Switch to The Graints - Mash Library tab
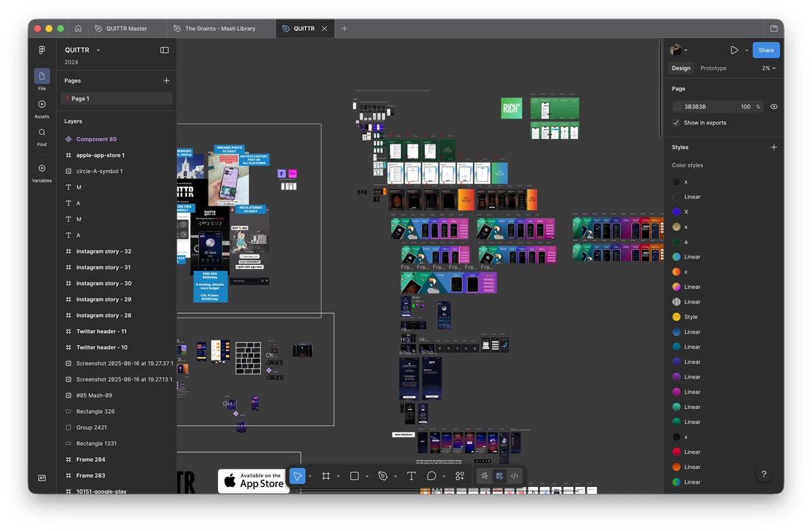 [221, 28]
